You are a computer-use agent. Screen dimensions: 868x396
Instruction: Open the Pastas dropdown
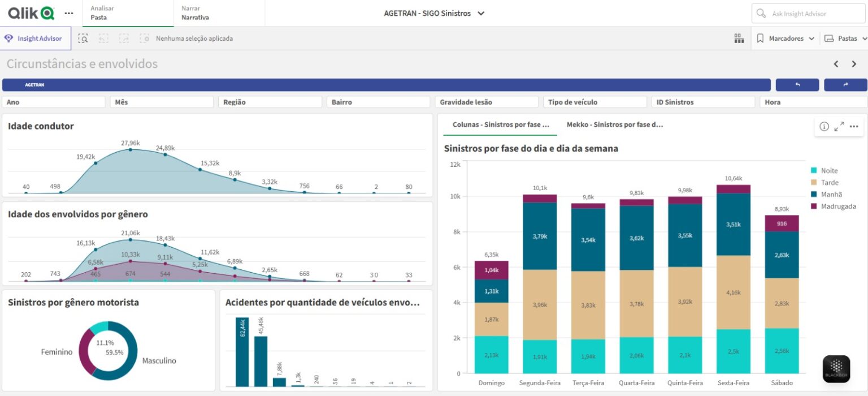point(845,38)
